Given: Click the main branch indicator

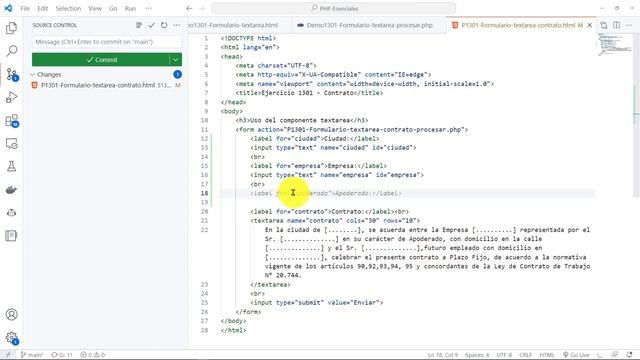Looking at the screenshot, I should 32,355.
